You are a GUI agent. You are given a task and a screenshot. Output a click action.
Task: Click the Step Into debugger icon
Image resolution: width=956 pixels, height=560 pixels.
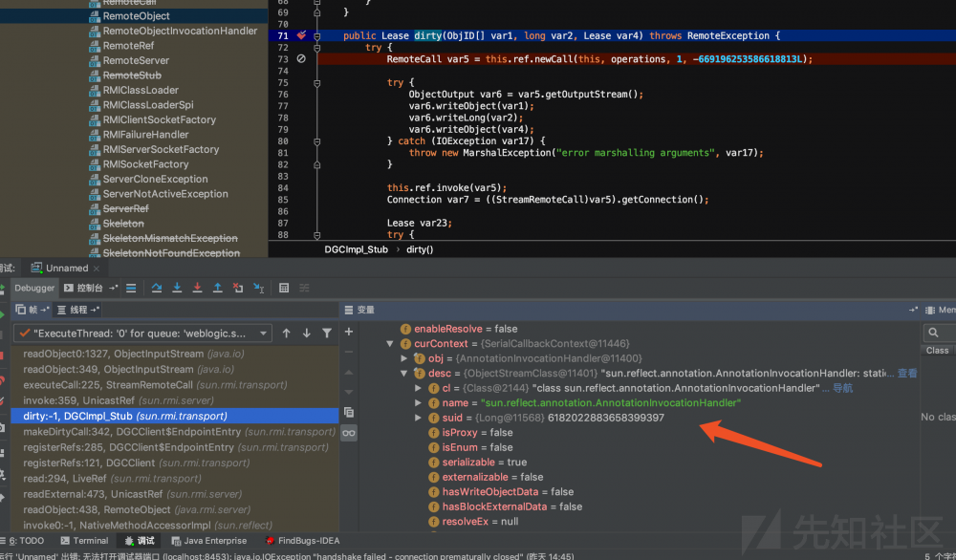coord(178,288)
